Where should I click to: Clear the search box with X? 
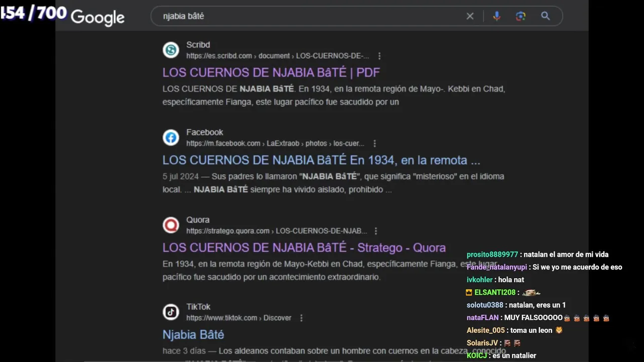[x=470, y=16]
